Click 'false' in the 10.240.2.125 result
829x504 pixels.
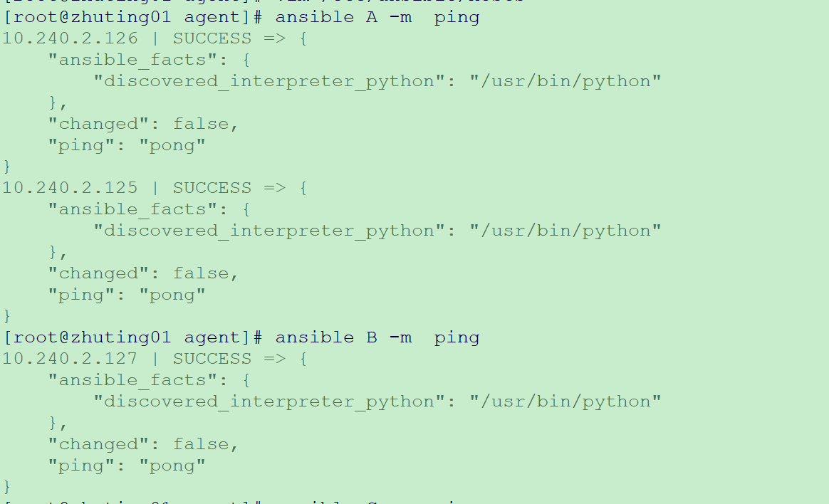coord(201,273)
